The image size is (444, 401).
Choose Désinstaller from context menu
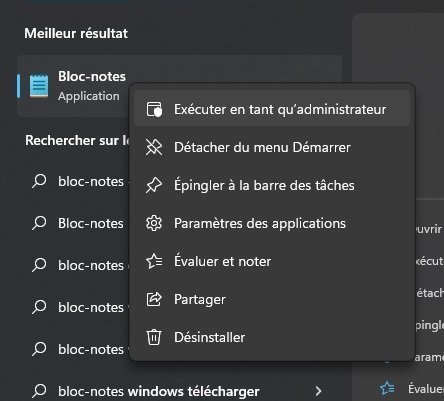click(x=272, y=337)
